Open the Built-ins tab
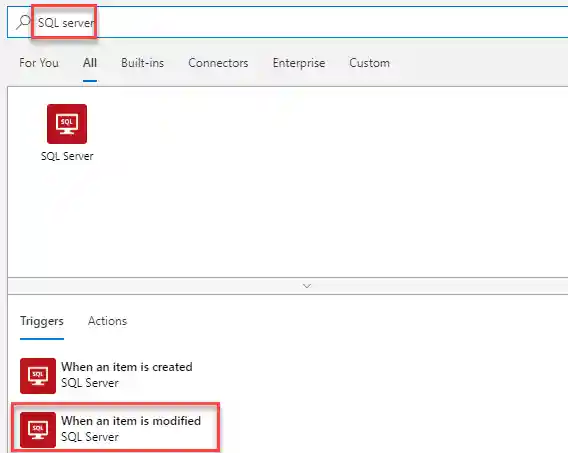 [x=142, y=63]
